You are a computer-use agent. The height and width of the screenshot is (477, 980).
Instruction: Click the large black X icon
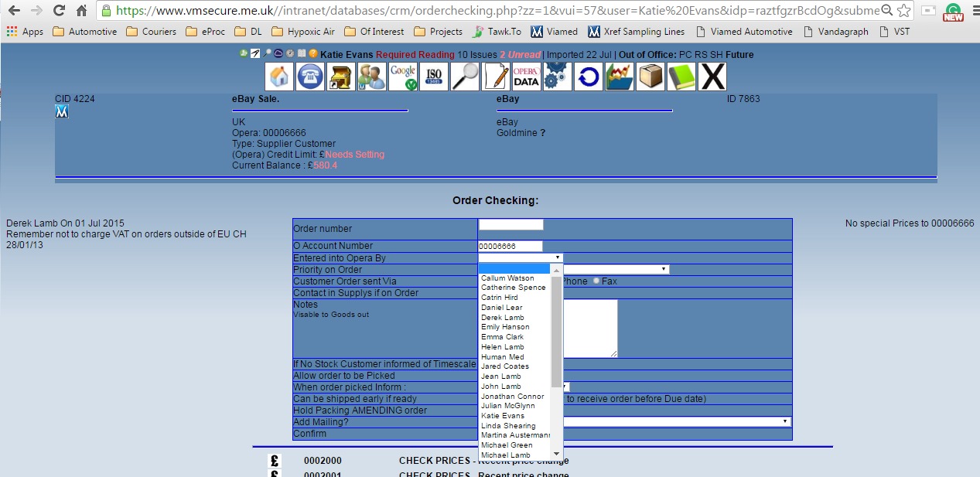coord(712,77)
